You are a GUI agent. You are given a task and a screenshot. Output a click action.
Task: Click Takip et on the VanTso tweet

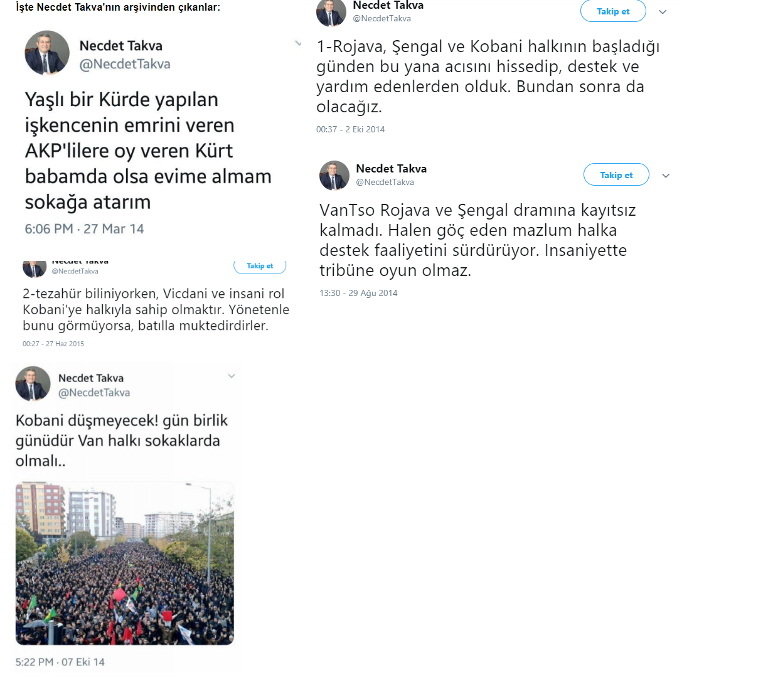616,175
